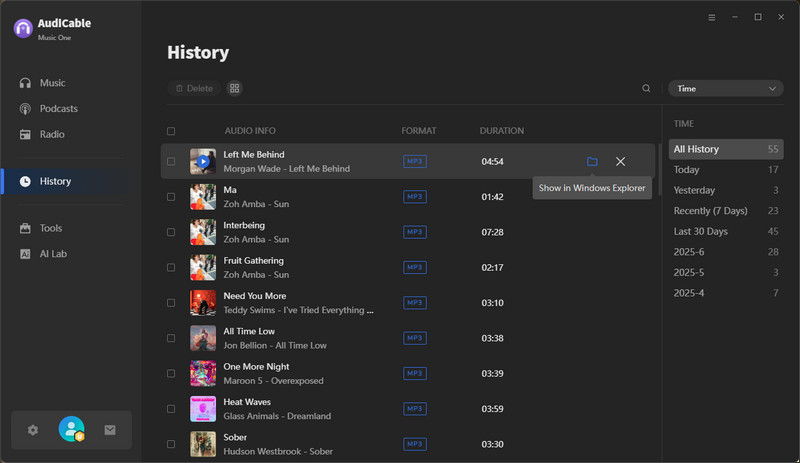This screenshot has width=800, height=463.
Task: Check the All Time Low row checkbox
Action: coord(171,338)
